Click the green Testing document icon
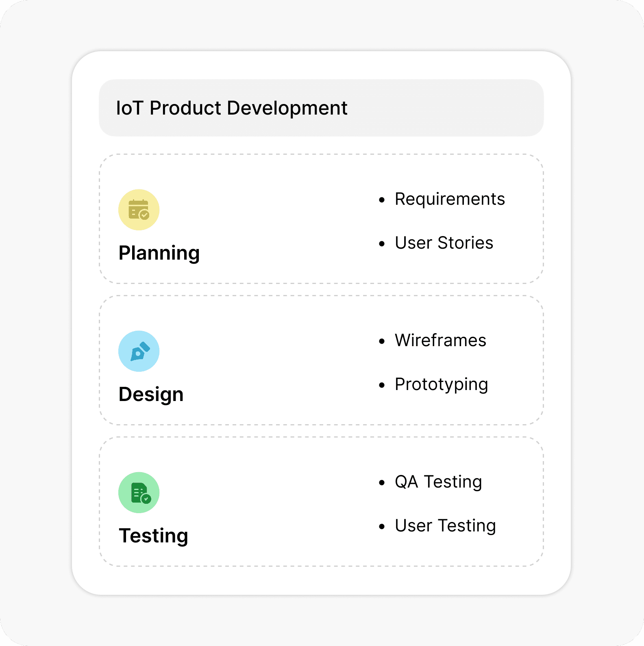Image resolution: width=644 pixels, height=646 pixels. (139, 492)
